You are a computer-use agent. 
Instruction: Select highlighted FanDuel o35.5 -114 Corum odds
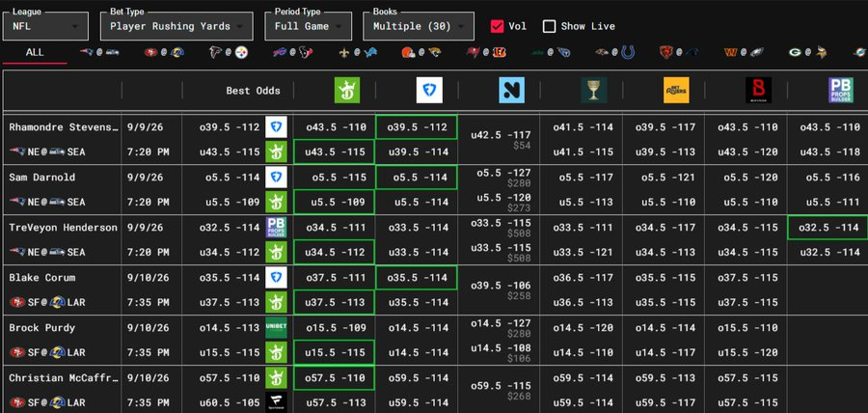coord(417,277)
